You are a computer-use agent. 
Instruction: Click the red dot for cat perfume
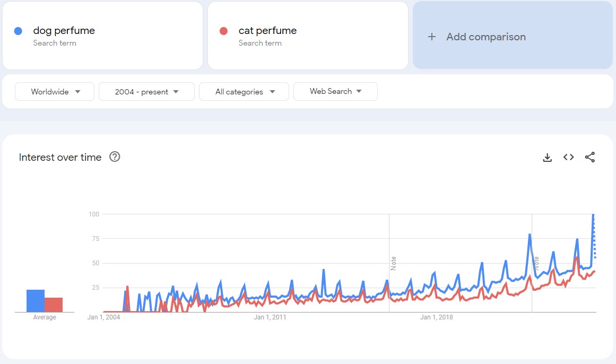click(x=224, y=31)
